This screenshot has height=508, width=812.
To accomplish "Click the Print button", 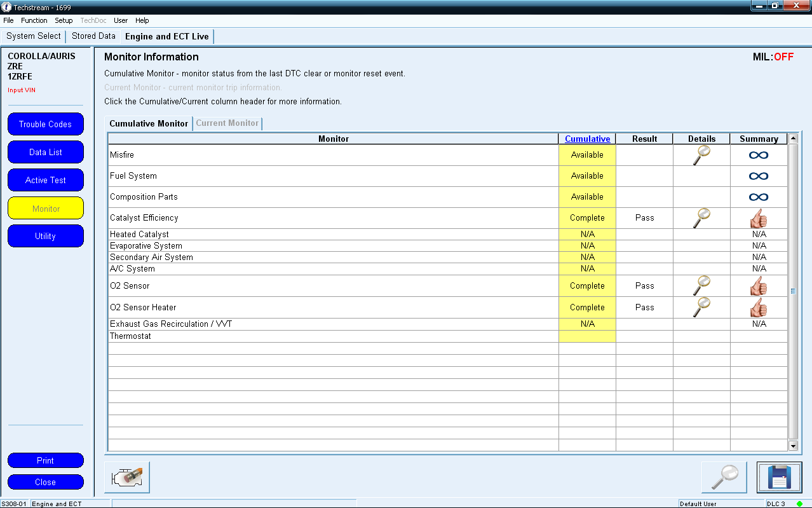I will point(46,460).
